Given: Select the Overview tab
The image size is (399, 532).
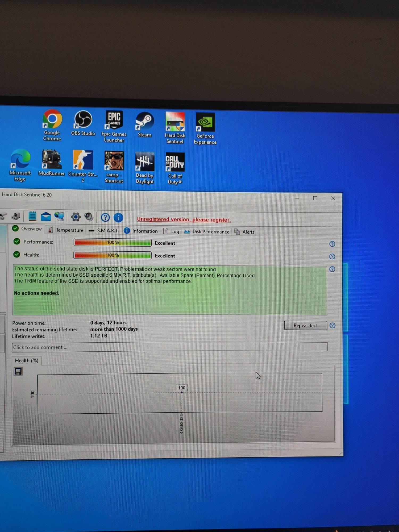Looking at the screenshot, I should [27, 229].
